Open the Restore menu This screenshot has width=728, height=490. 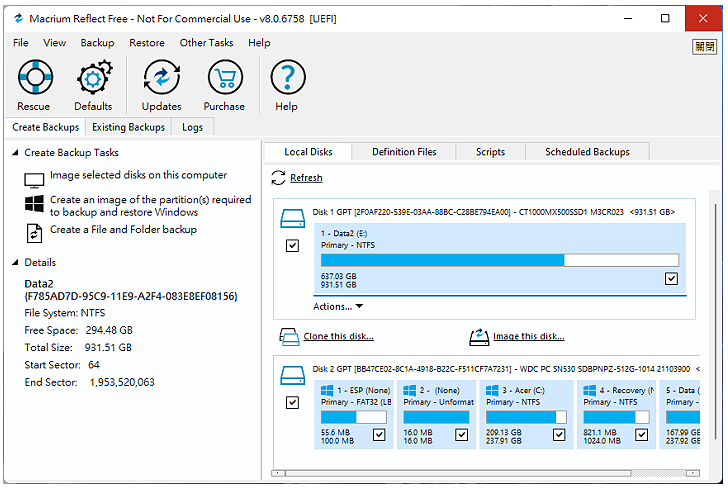[x=147, y=43]
